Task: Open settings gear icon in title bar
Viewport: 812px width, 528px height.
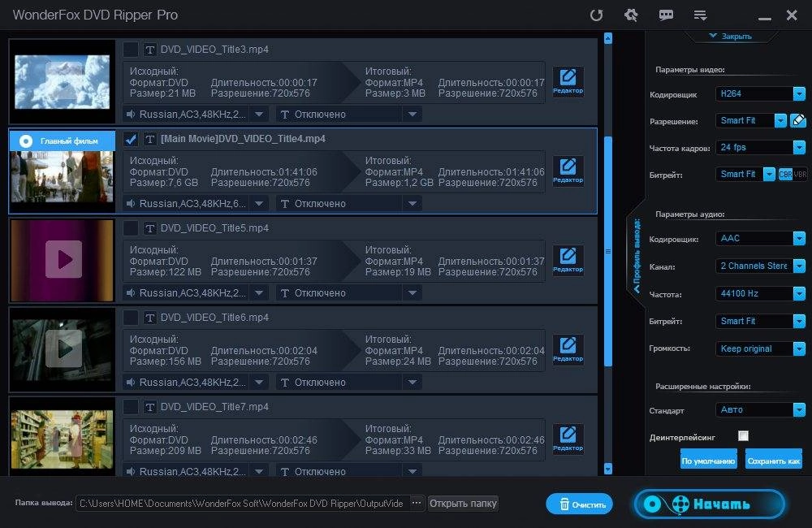Action: 631,15
